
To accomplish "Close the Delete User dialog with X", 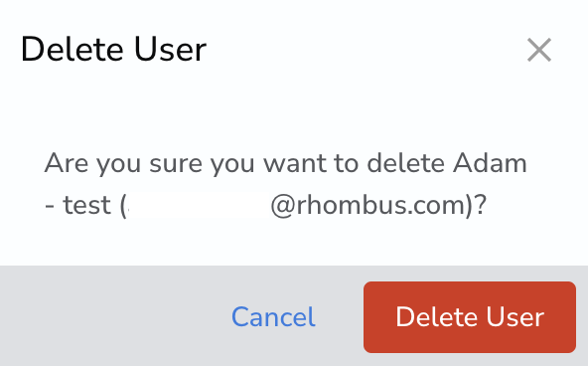I will pyautogui.click(x=539, y=50).
